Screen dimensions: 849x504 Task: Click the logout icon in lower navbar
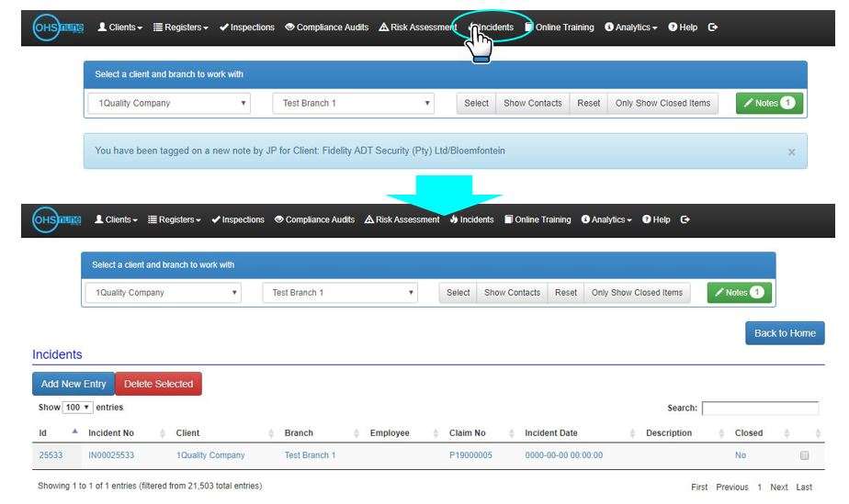(x=685, y=219)
